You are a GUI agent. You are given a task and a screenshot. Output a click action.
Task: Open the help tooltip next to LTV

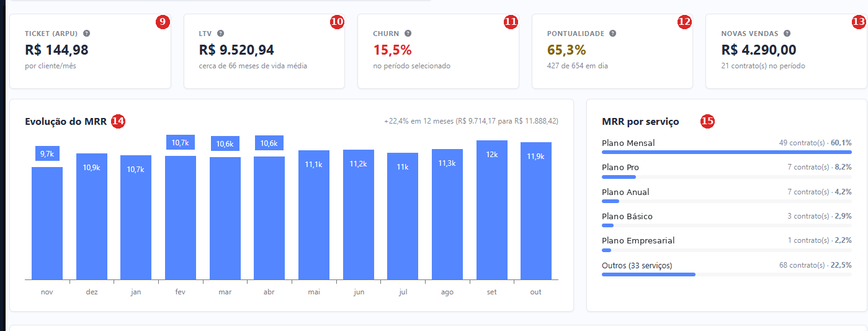(220, 34)
